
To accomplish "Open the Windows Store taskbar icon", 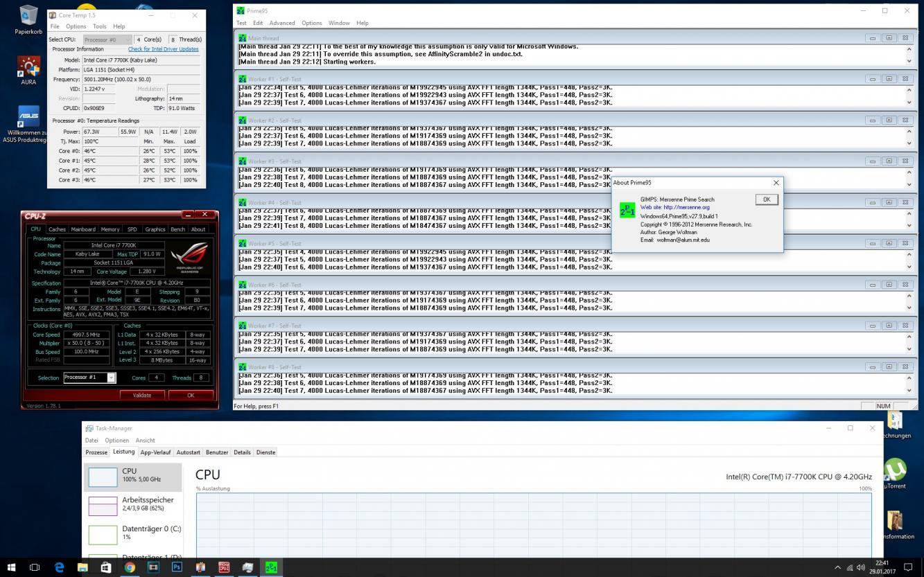I will [105, 567].
